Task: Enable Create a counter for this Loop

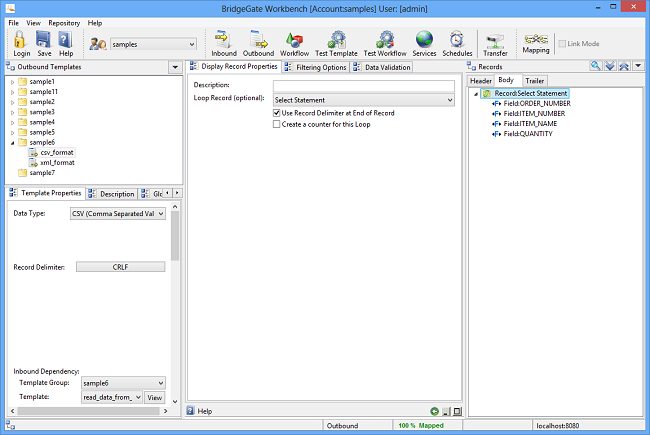Action: click(276, 124)
